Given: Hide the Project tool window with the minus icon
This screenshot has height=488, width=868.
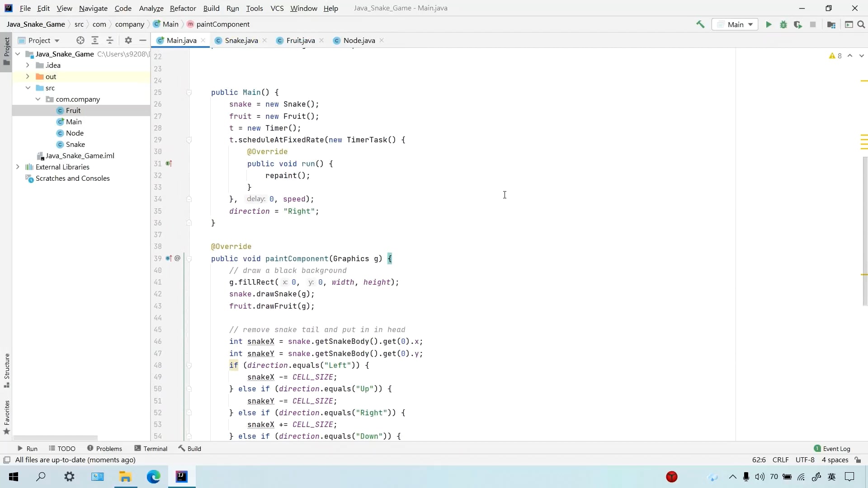Looking at the screenshot, I should click(142, 40).
